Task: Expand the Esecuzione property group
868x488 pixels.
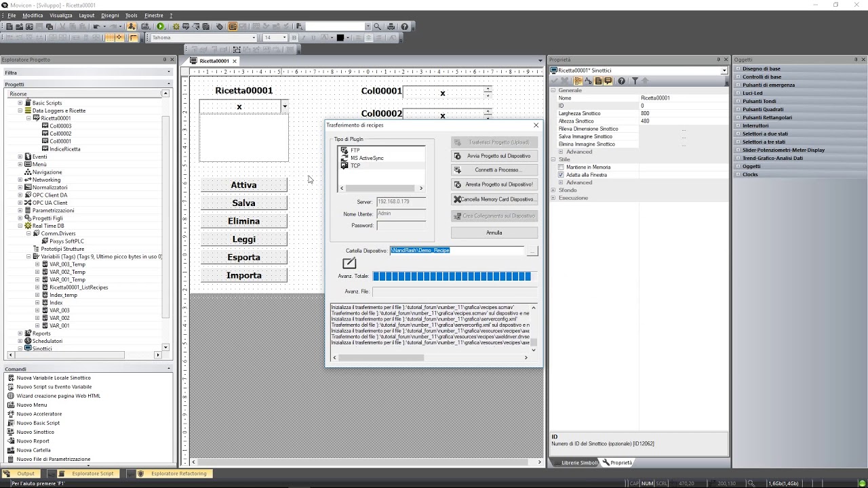Action: point(553,198)
